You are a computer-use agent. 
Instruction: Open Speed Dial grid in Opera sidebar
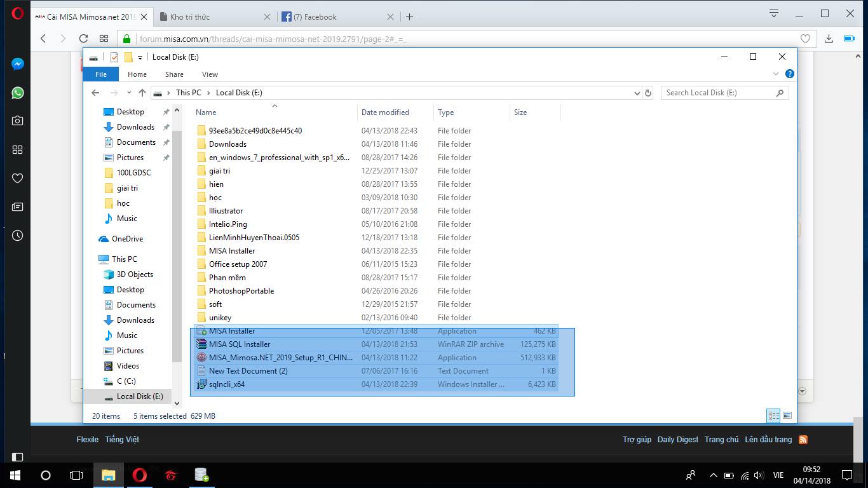coord(18,149)
